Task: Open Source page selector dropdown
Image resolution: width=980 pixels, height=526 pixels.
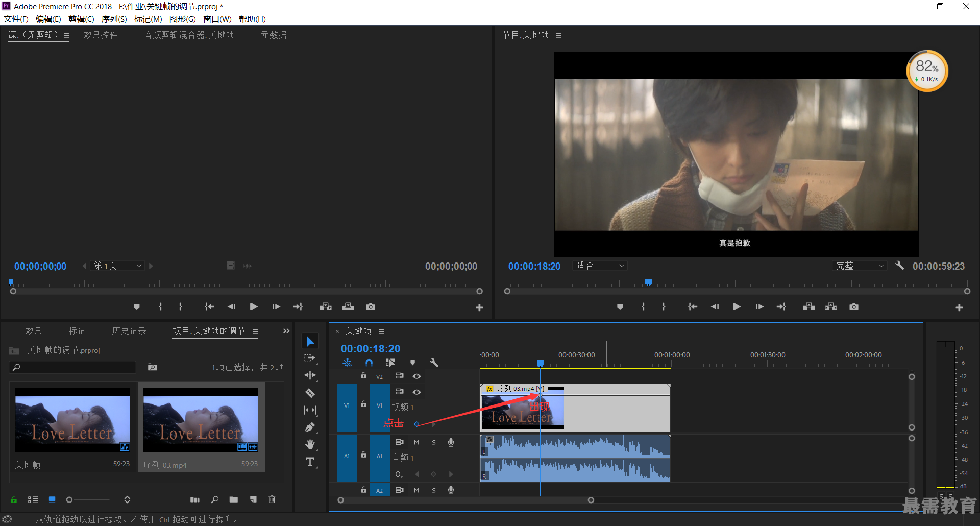Action: click(118, 266)
